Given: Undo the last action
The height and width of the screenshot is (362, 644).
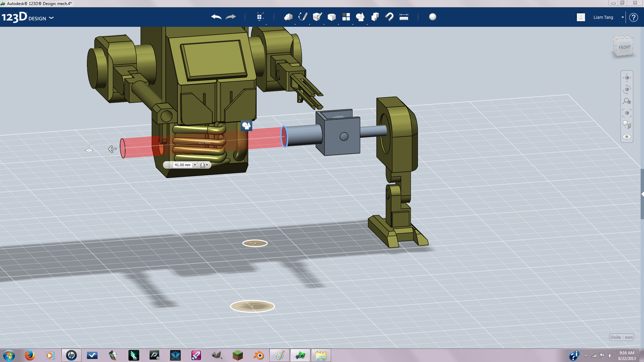Looking at the screenshot, I should pyautogui.click(x=216, y=17).
